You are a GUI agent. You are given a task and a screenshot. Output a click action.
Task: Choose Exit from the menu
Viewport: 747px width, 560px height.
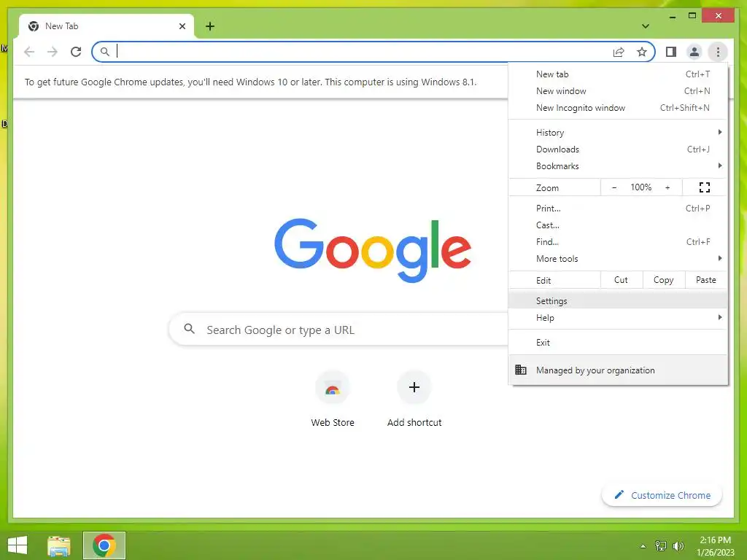click(619, 343)
